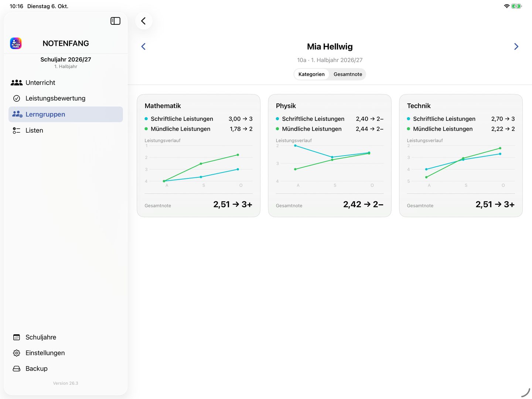The width and height of the screenshot is (532, 399).
Task: Switch to the Gesamtnote segment
Action: point(348,74)
